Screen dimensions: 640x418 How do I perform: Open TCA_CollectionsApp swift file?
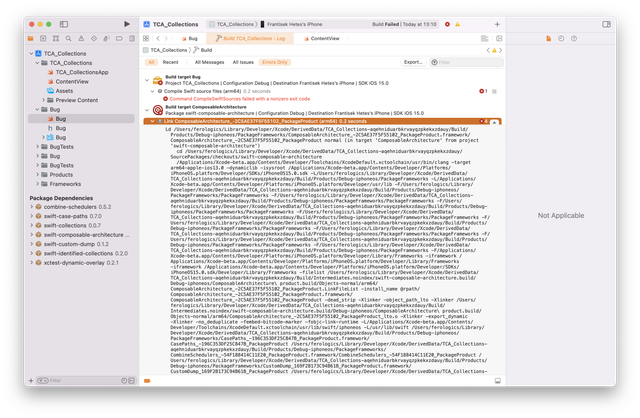tap(82, 72)
